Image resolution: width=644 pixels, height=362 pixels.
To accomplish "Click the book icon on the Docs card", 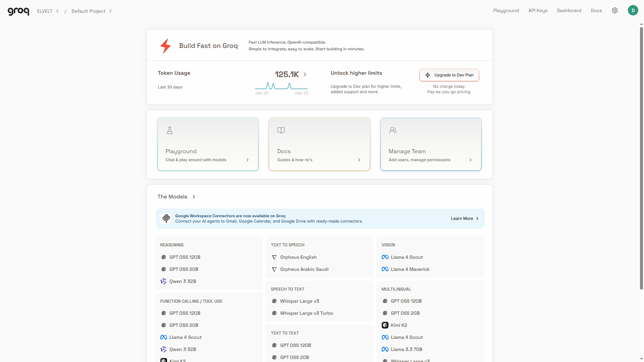I will click(x=281, y=130).
